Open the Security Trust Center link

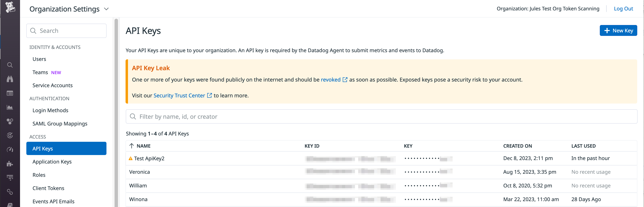coord(179,95)
